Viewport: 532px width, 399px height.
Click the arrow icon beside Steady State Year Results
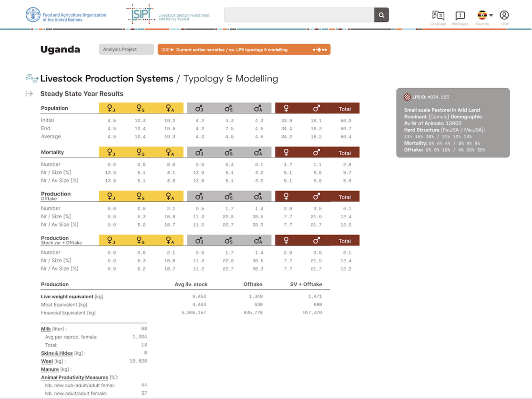click(30, 94)
